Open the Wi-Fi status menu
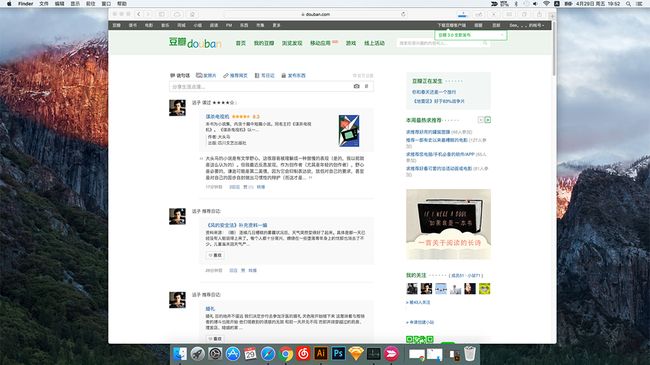This screenshot has width=650, height=365. click(x=546, y=3)
